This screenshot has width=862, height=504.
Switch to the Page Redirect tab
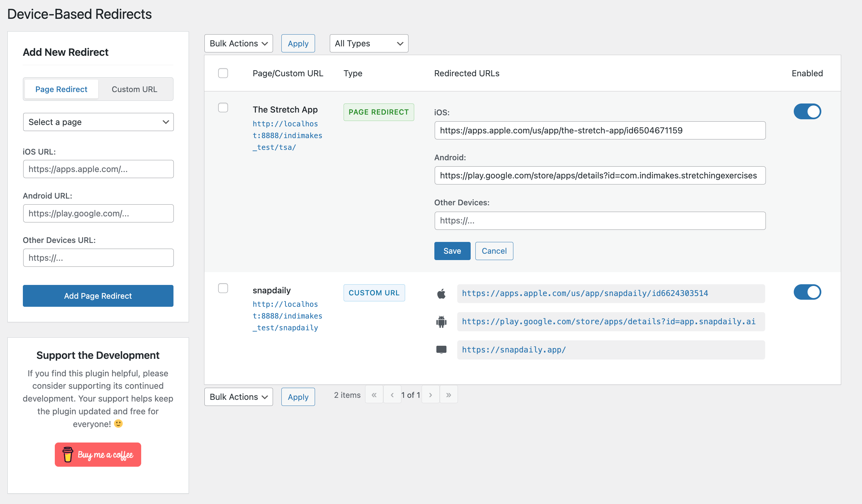click(61, 89)
